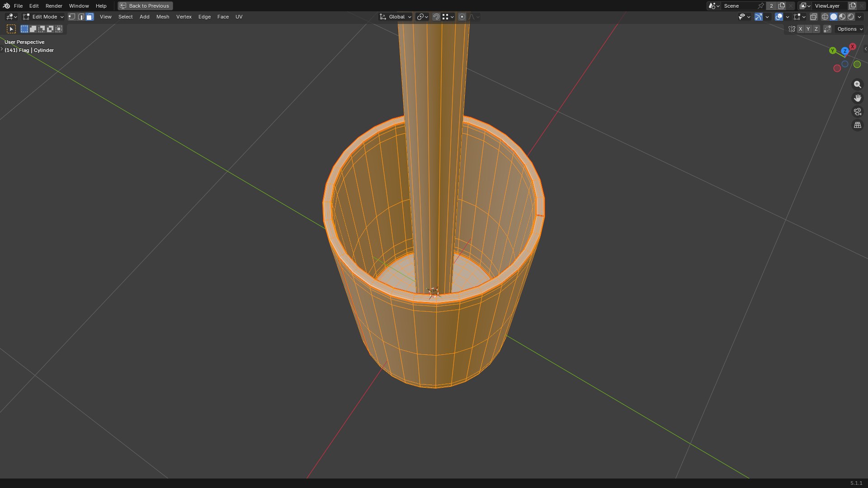Open the editor type dropdown

coord(11,17)
